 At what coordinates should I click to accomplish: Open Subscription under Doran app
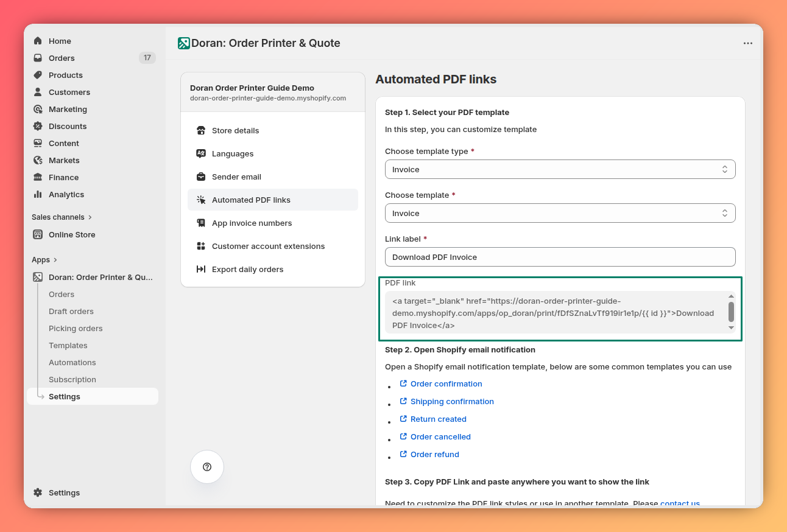(72, 379)
